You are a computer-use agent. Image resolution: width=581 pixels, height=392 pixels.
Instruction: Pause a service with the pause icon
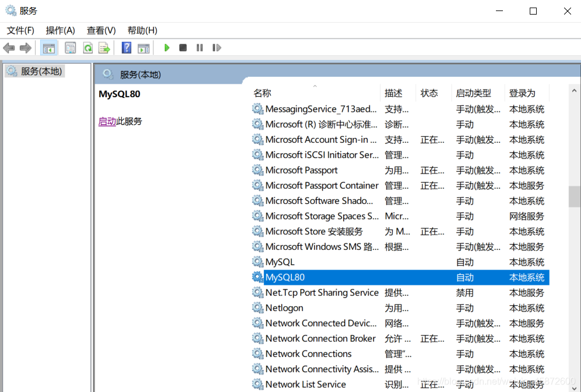coord(199,47)
